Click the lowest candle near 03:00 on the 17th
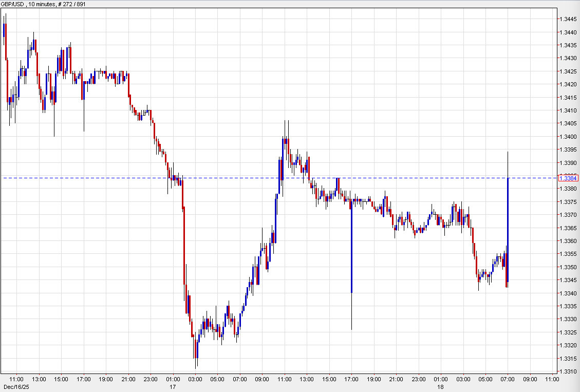The height and width of the screenshot is (392, 580). [x=196, y=354]
